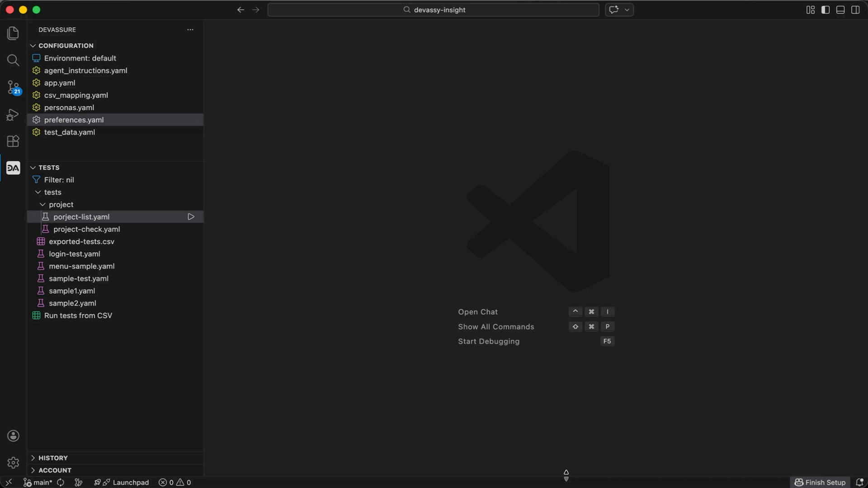Image resolution: width=868 pixels, height=488 pixels.
Task: Toggle the primary side bar visibility
Action: [826, 10]
